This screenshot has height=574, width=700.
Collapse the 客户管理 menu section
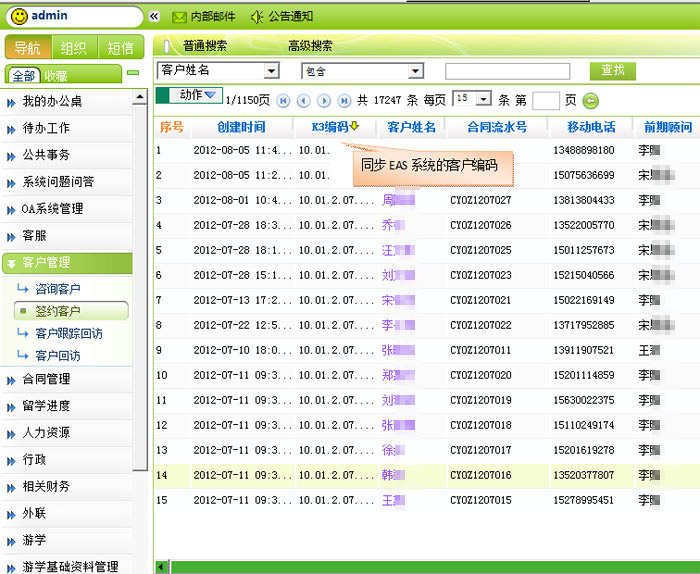pos(67,263)
